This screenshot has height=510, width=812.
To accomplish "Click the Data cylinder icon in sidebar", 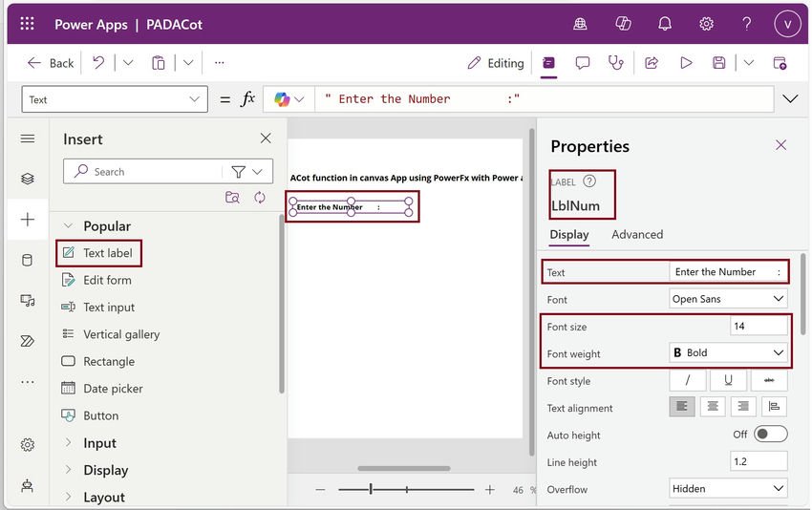I will pos(28,260).
